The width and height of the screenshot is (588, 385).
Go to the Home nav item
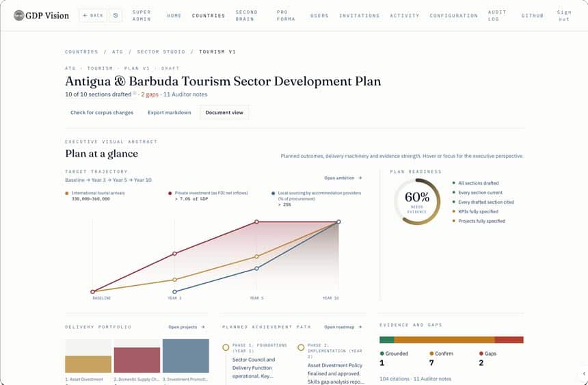(174, 15)
